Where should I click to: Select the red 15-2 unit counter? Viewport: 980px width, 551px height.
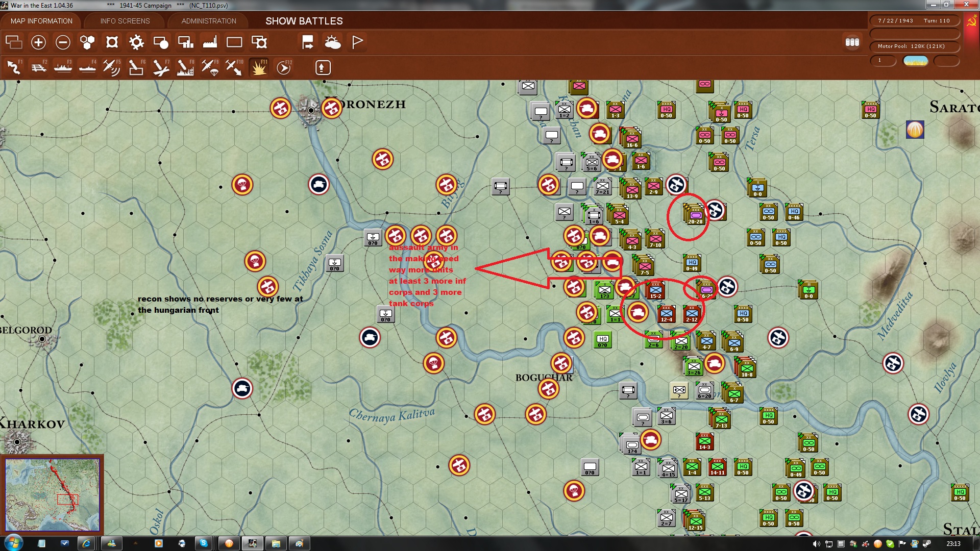(x=655, y=290)
